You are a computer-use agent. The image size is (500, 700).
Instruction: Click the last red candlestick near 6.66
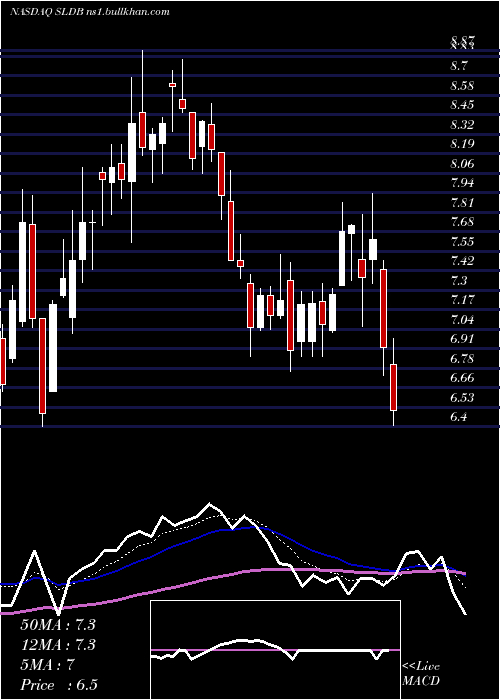pos(393,387)
